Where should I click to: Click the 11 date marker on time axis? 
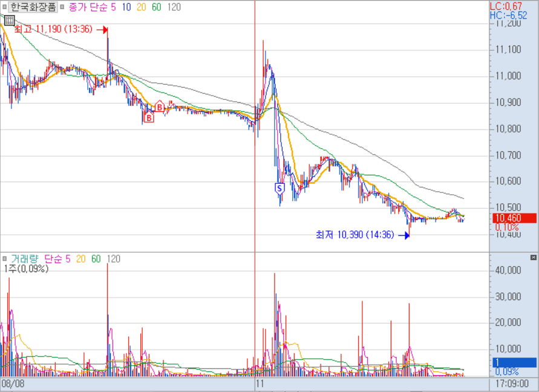260,384
